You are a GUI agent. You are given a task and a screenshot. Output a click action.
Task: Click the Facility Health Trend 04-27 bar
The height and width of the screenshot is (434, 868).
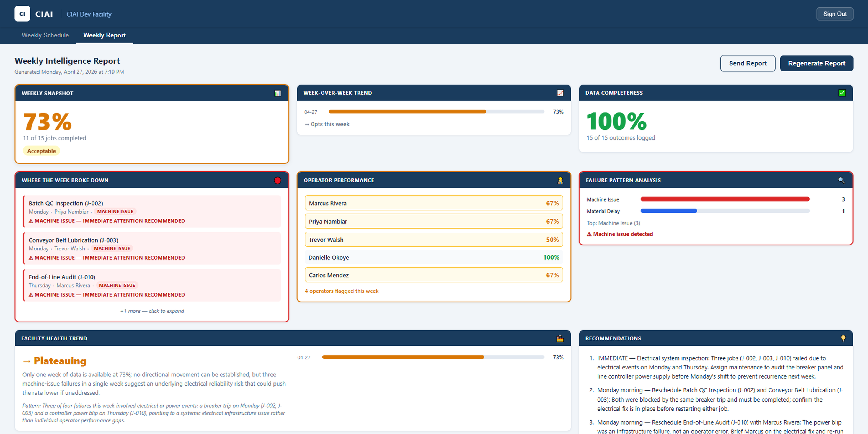pyautogui.click(x=433, y=357)
